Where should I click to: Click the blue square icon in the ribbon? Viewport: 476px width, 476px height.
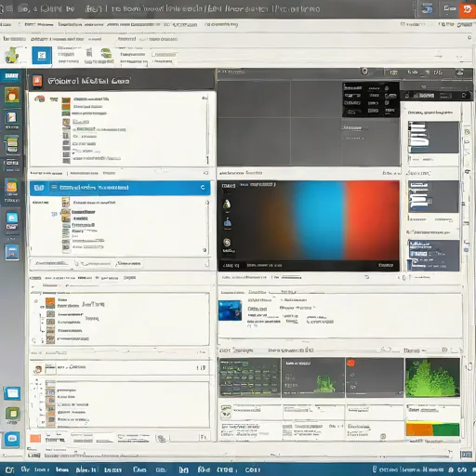click(x=42, y=56)
